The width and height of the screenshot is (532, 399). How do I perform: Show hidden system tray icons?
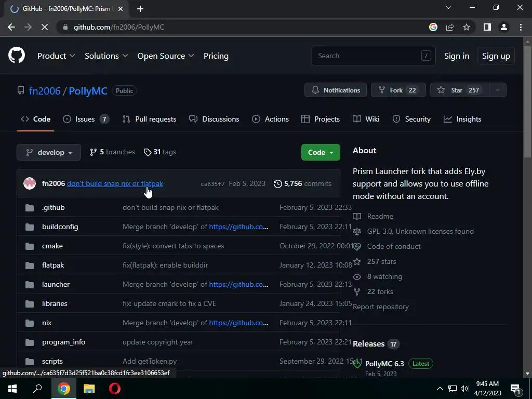(440, 389)
